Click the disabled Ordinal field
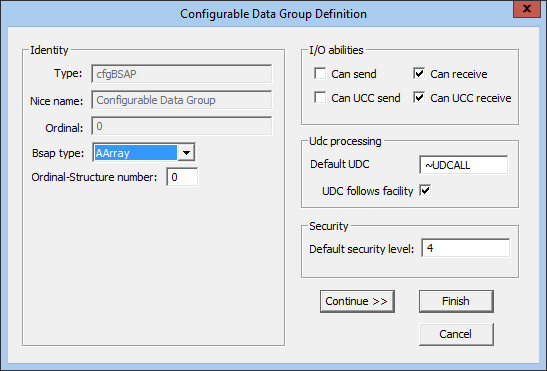This screenshot has height=371, width=547. click(182, 126)
